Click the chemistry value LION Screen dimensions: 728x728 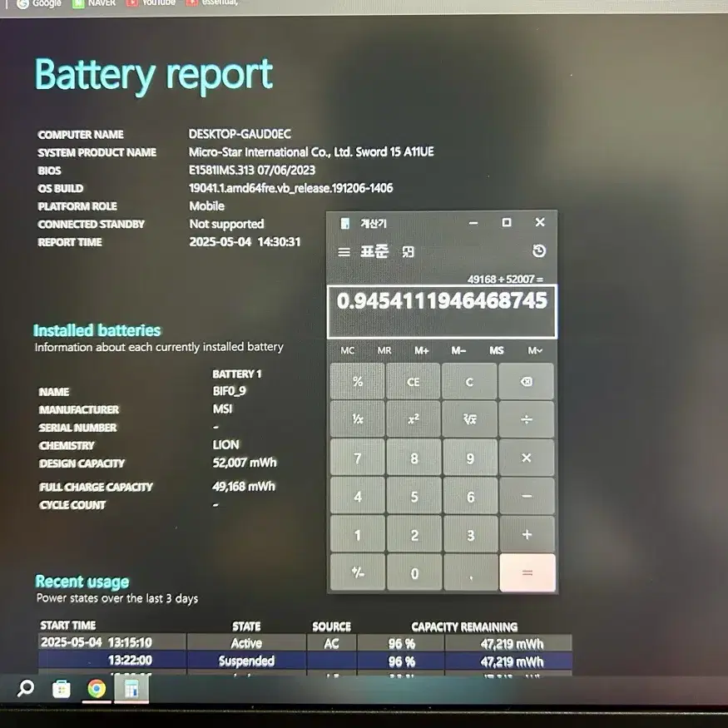(x=225, y=445)
